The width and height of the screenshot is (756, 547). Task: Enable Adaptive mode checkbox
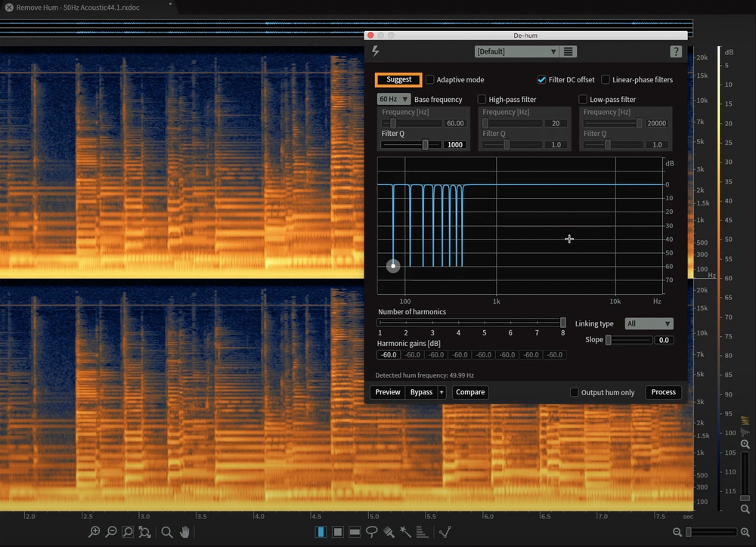[x=429, y=79]
